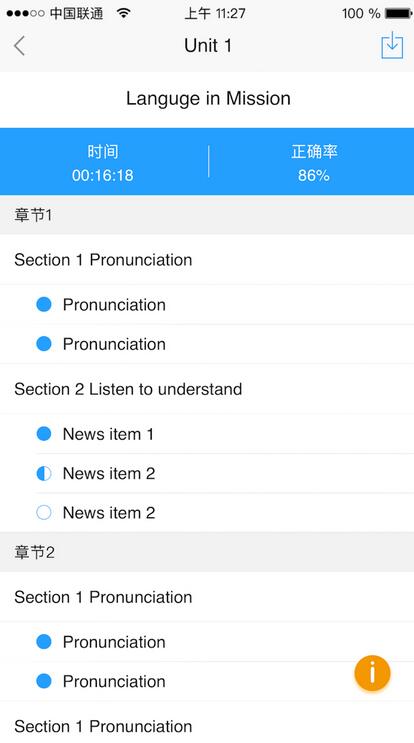Tap the battery indicator icon
This screenshot has height=743, width=414.
click(398, 13)
